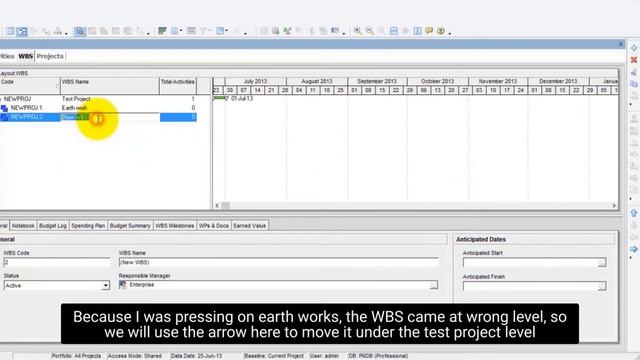Open the Earned Value details tab
Image resolution: width=640 pixels, height=360 pixels.
tap(250, 226)
